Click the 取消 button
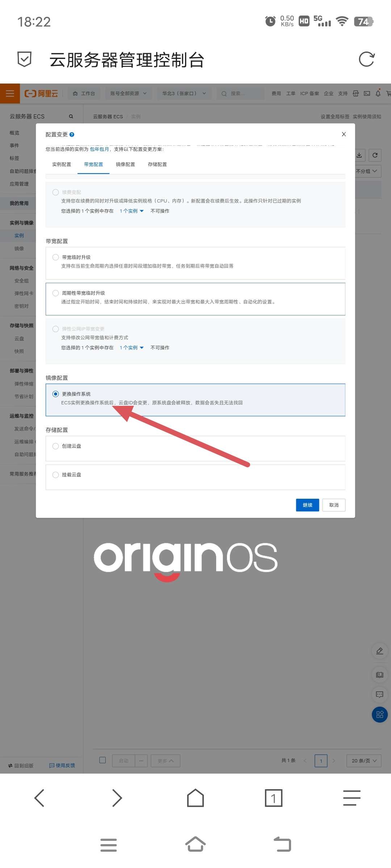 click(334, 505)
